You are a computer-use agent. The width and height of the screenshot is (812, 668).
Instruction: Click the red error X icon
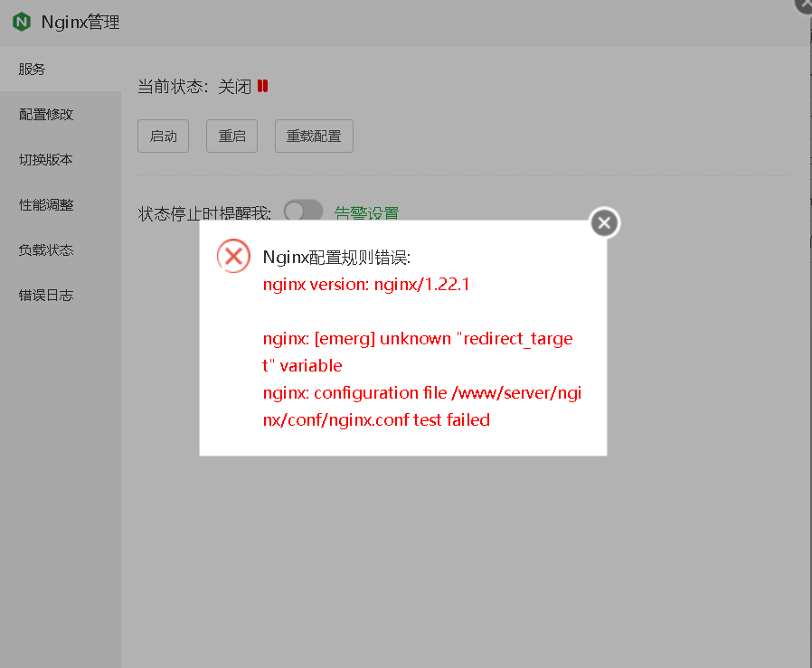pyautogui.click(x=233, y=256)
